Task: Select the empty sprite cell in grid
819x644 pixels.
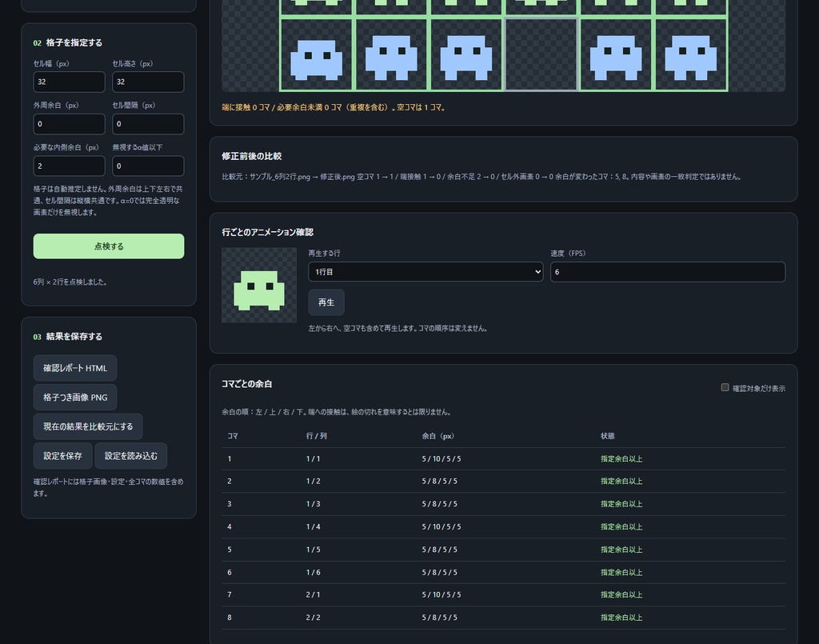Action: pyautogui.click(x=541, y=54)
